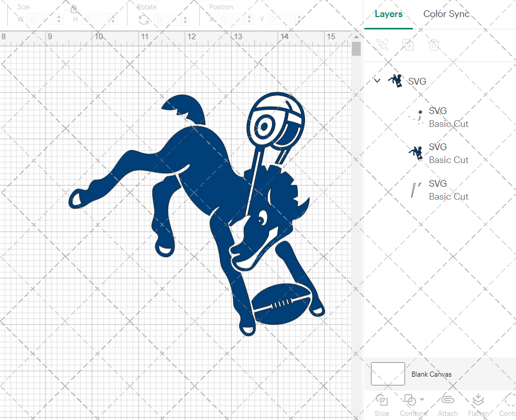This screenshot has width=516, height=420.
Task: Click the canvas vertical scrollbar up arrow
Action: tap(356, 37)
